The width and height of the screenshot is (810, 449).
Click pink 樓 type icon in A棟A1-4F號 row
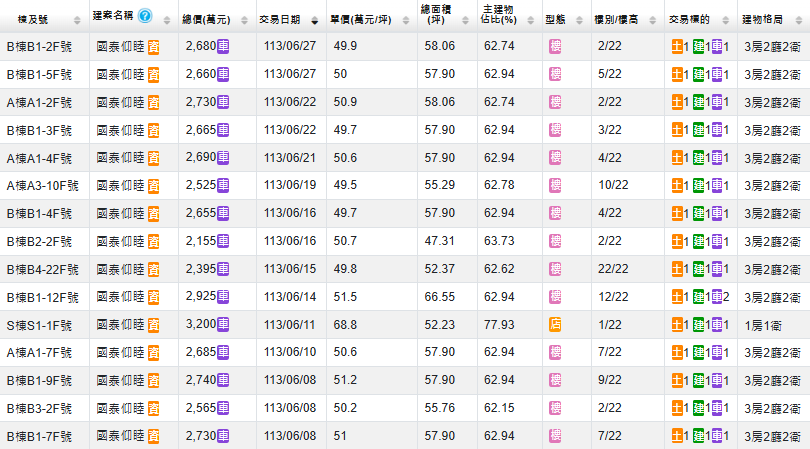tap(555, 158)
